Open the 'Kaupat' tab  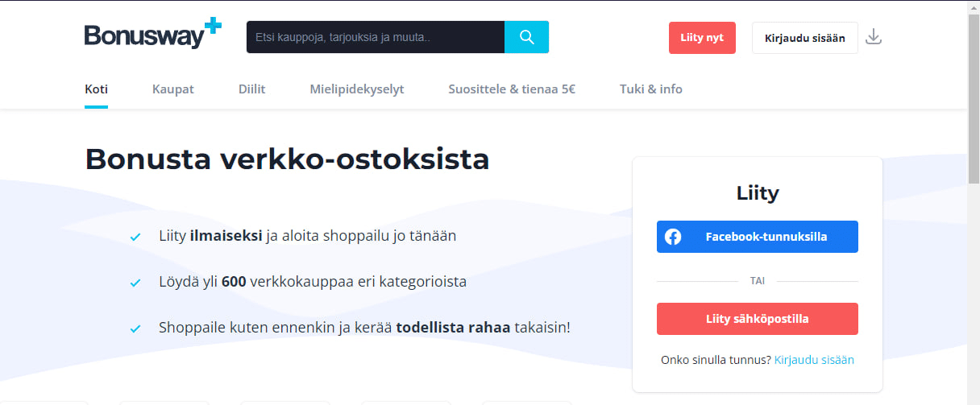pyautogui.click(x=173, y=89)
